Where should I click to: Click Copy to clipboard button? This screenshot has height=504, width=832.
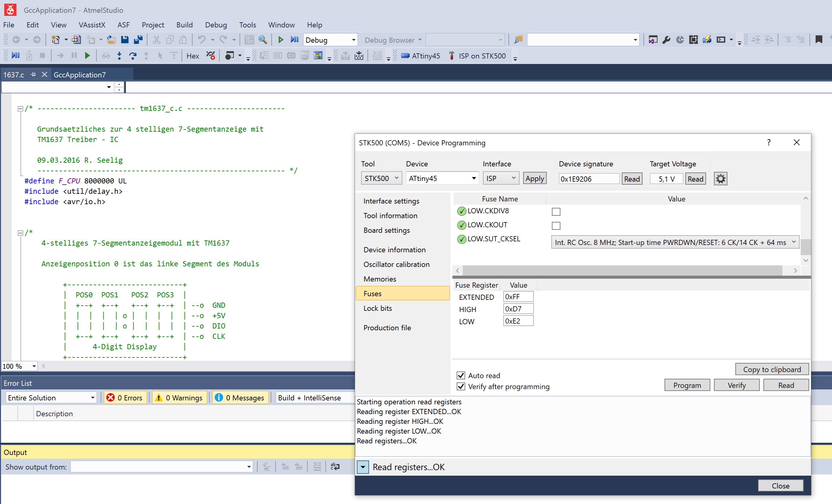772,369
